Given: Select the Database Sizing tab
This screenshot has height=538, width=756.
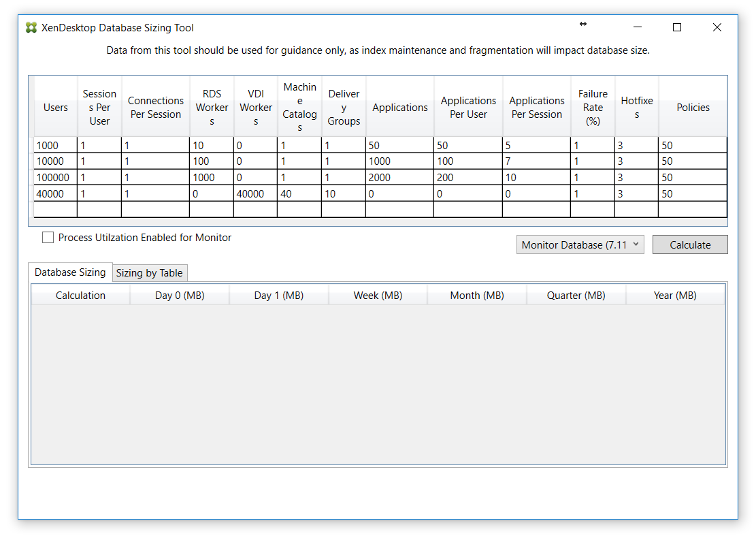Looking at the screenshot, I should pos(70,272).
